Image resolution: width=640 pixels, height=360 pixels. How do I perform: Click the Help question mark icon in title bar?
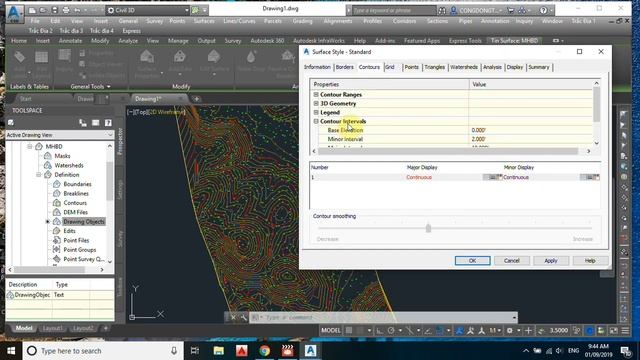543,10
